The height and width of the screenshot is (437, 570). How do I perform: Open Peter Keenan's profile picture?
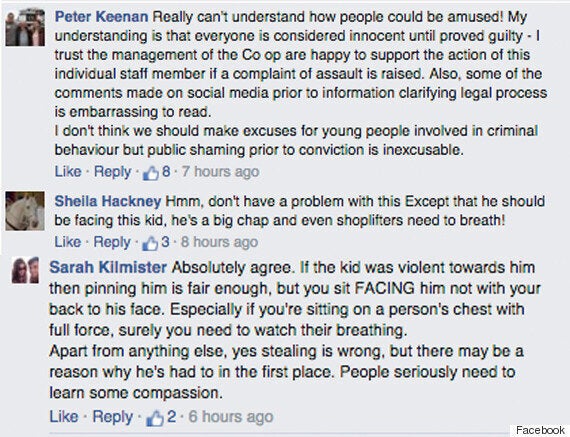pyautogui.click(x=25, y=28)
